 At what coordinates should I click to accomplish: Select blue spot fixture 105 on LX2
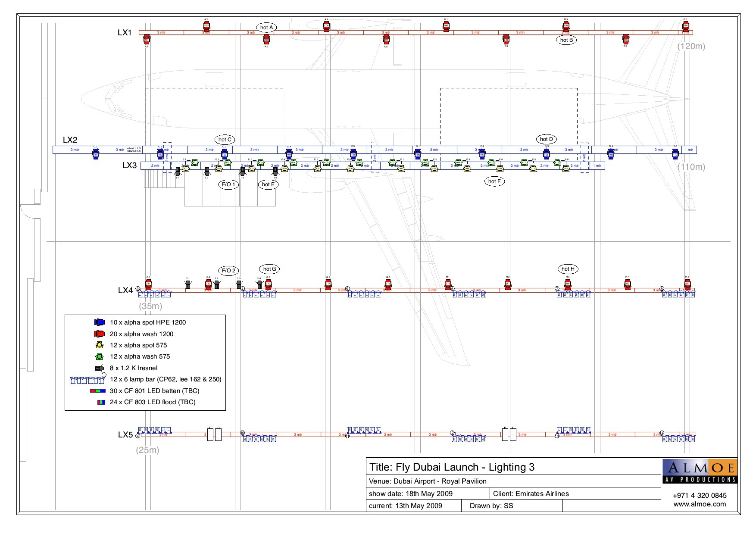pos(353,154)
